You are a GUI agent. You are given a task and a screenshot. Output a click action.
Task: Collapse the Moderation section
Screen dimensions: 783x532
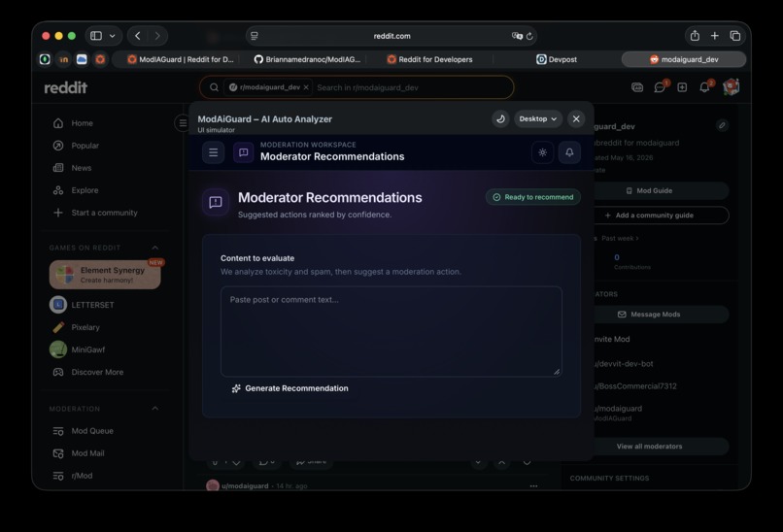point(155,409)
